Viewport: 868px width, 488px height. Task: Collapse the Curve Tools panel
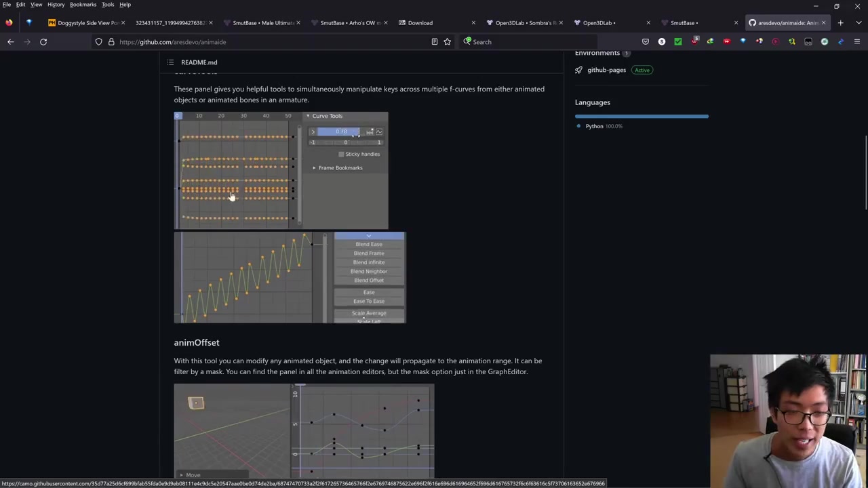[x=308, y=116]
